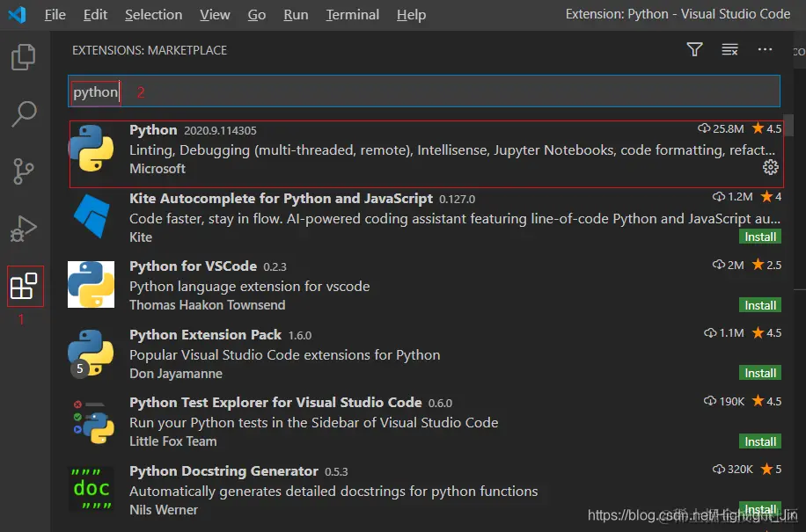The width and height of the screenshot is (806, 532).
Task: Open the Search view in activity bar
Action: coord(24,113)
